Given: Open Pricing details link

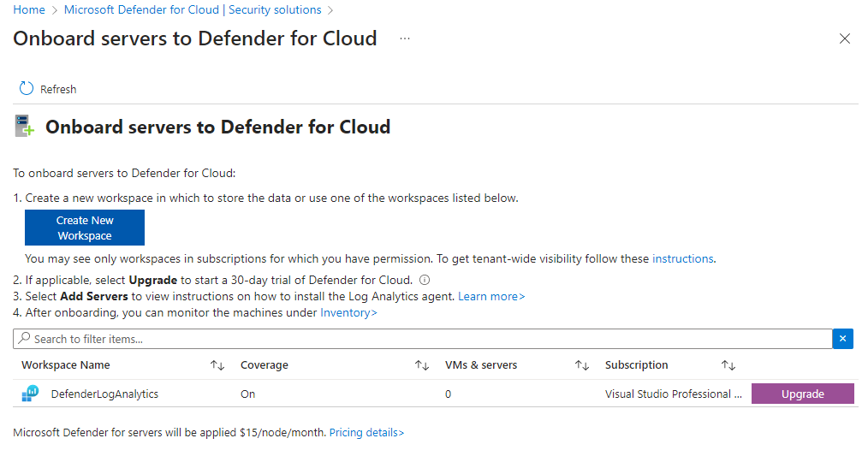Looking at the screenshot, I should [x=366, y=433].
